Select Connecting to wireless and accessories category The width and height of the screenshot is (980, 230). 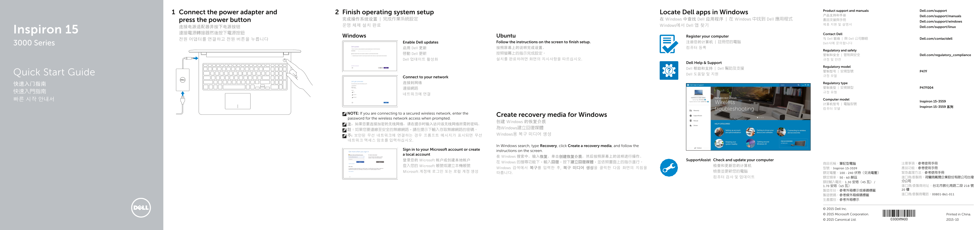791,132
